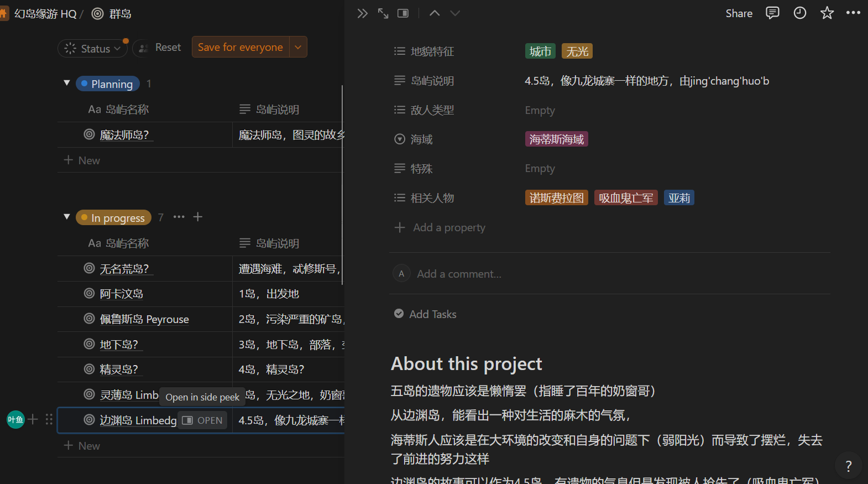Collapse the Planning group
Screen dimensions: 868x484
pos(67,84)
